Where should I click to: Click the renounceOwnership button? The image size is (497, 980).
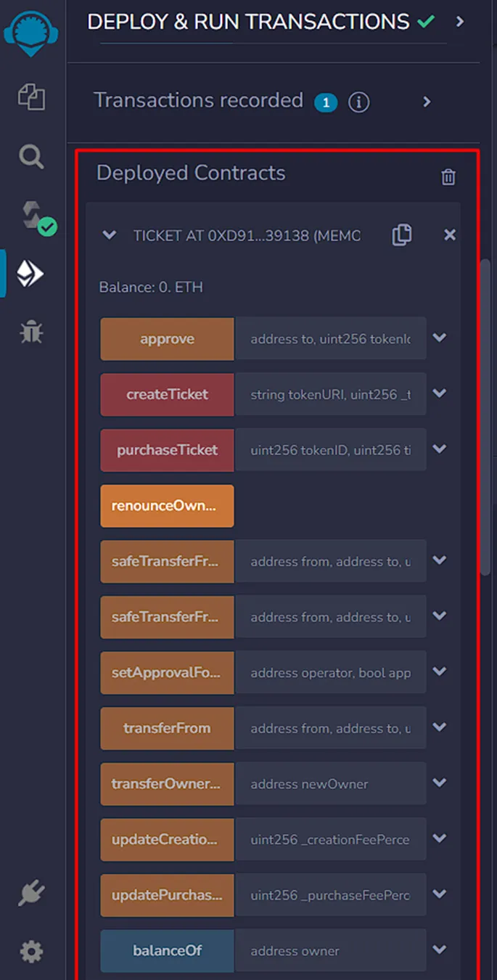click(x=167, y=506)
